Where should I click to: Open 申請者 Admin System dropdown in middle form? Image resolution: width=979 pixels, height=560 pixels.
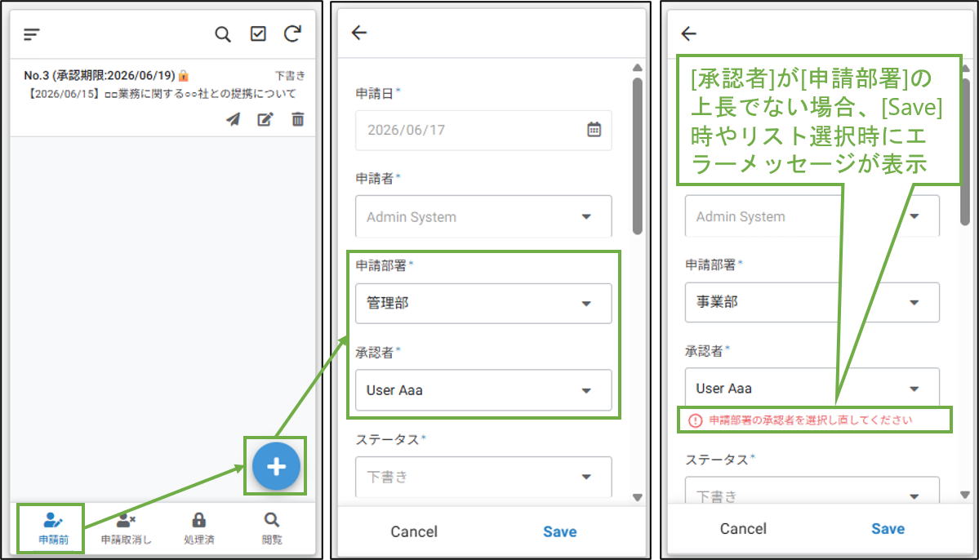pos(483,216)
